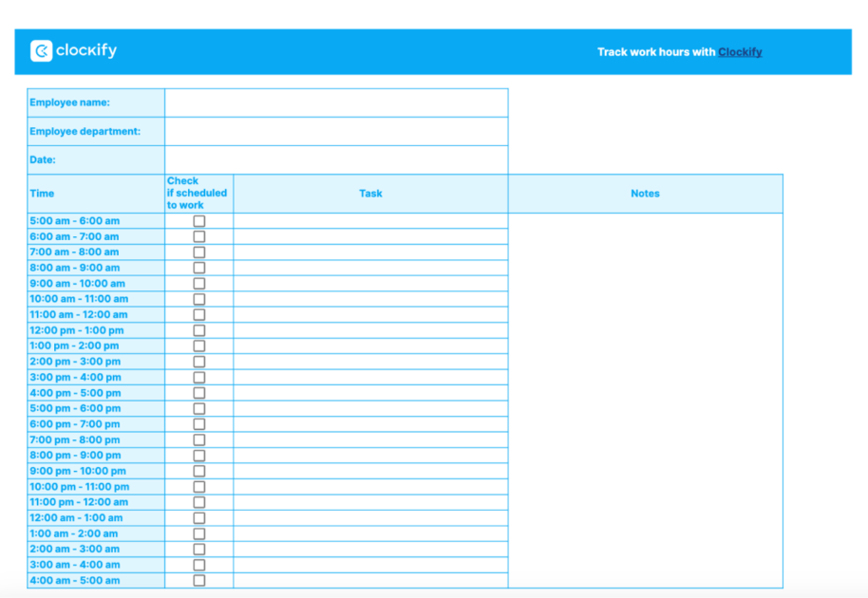
Task: Check the box for 9:00 pm - 10:00 pm
Action: point(198,471)
